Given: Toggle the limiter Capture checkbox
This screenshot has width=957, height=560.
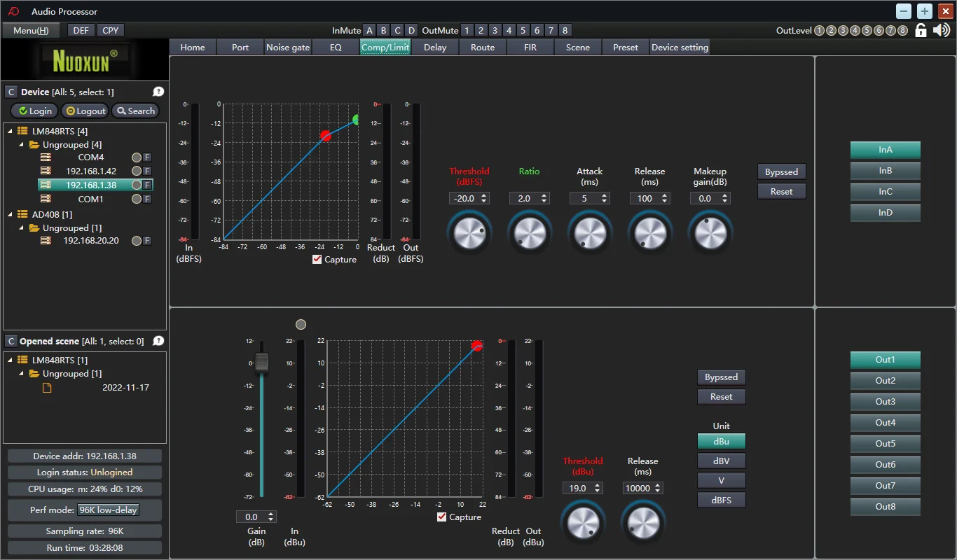Looking at the screenshot, I should point(442,517).
